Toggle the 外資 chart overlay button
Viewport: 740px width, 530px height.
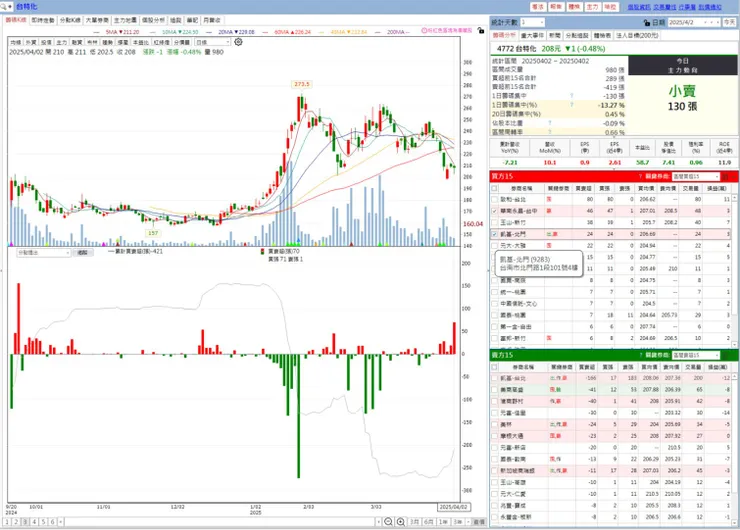(31, 42)
